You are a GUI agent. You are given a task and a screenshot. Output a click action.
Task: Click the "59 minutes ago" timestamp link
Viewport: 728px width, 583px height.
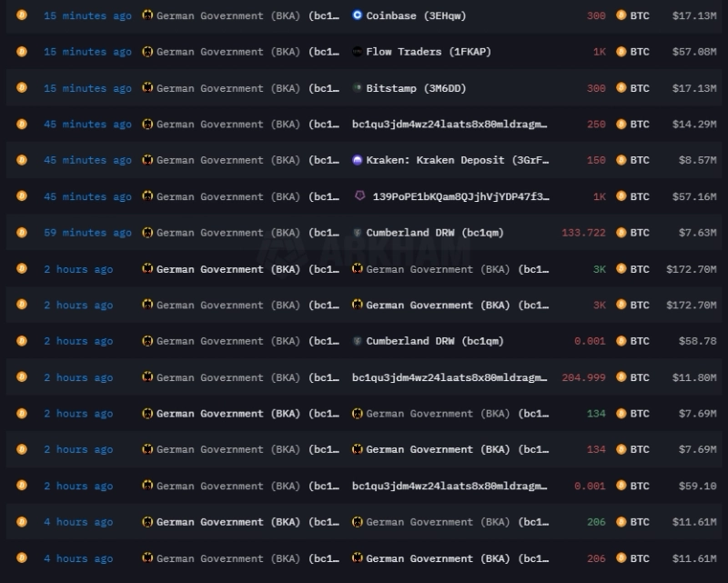click(87, 233)
